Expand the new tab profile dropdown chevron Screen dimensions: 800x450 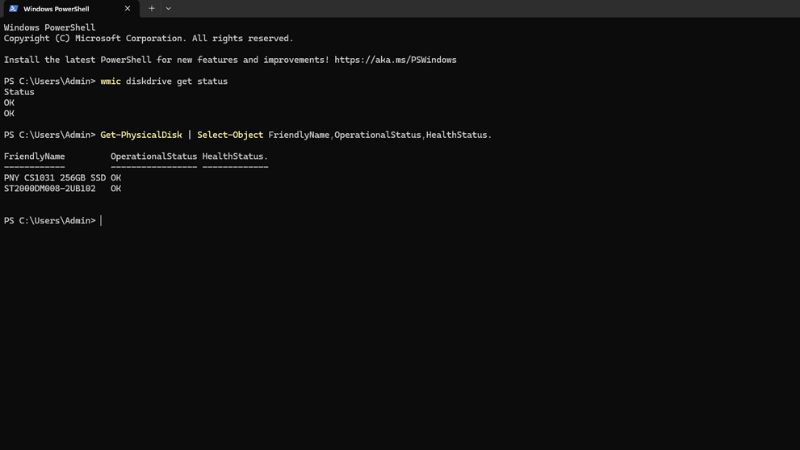pos(168,9)
